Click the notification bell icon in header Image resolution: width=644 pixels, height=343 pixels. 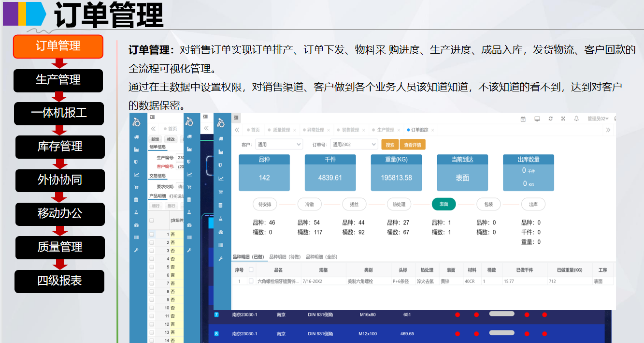[x=576, y=119]
